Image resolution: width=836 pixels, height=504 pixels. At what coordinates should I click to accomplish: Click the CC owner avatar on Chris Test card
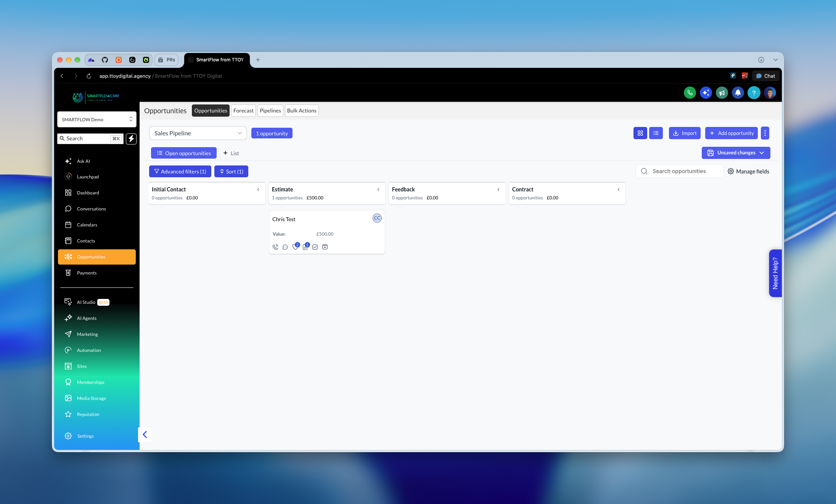[x=377, y=218]
